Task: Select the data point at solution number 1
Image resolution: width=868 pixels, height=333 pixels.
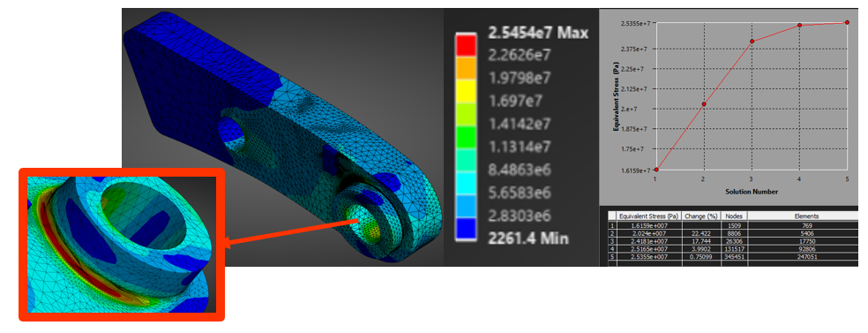Action: [656, 170]
